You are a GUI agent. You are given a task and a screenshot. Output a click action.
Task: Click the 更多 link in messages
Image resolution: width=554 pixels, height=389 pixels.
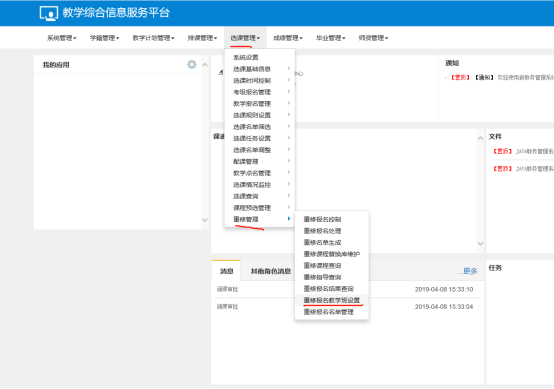click(x=467, y=271)
